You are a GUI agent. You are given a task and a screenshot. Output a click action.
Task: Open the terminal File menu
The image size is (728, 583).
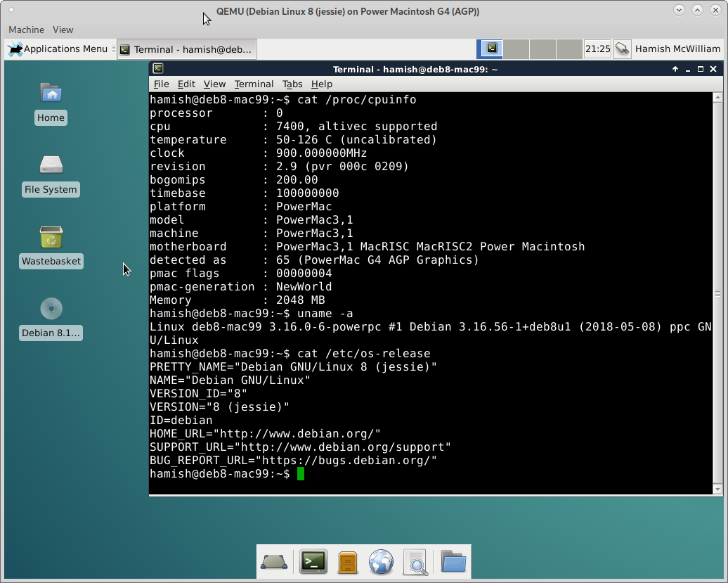(x=161, y=84)
